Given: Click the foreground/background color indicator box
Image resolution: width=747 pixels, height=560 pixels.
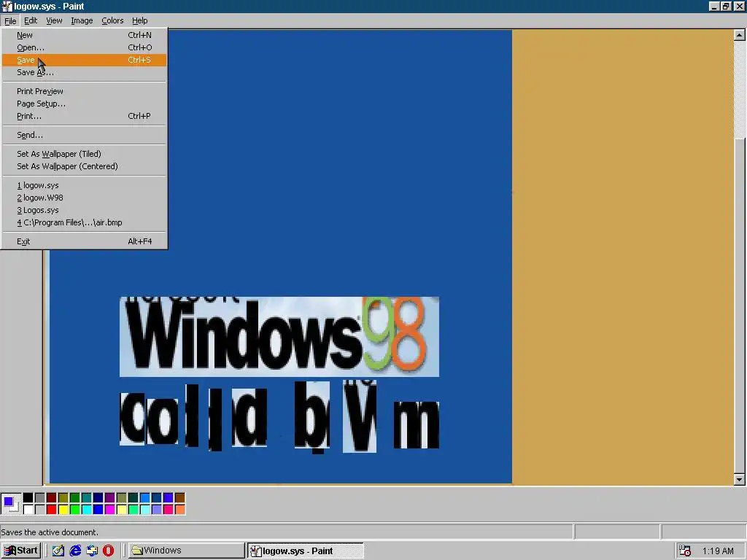Looking at the screenshot, I should [10, 503].
